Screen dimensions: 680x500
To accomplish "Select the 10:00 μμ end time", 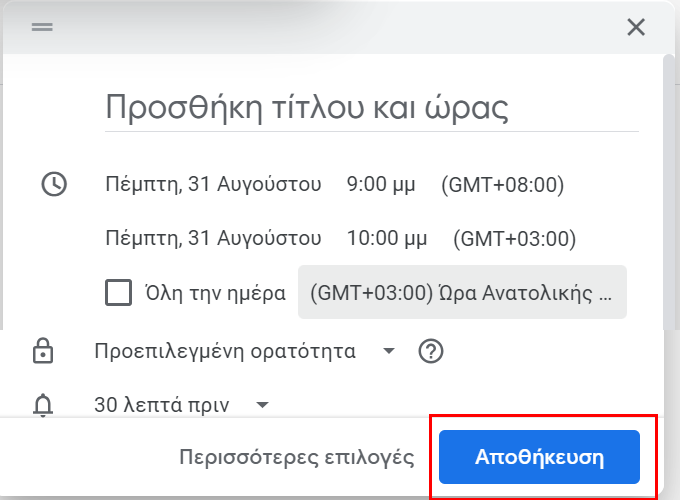I will pyautogui.click(x=387, y=239).
